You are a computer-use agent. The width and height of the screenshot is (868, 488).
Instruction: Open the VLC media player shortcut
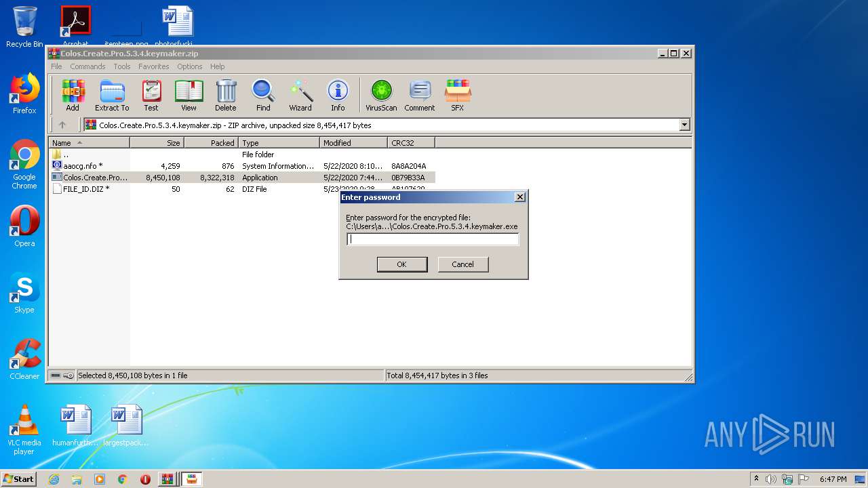(24, 430)
